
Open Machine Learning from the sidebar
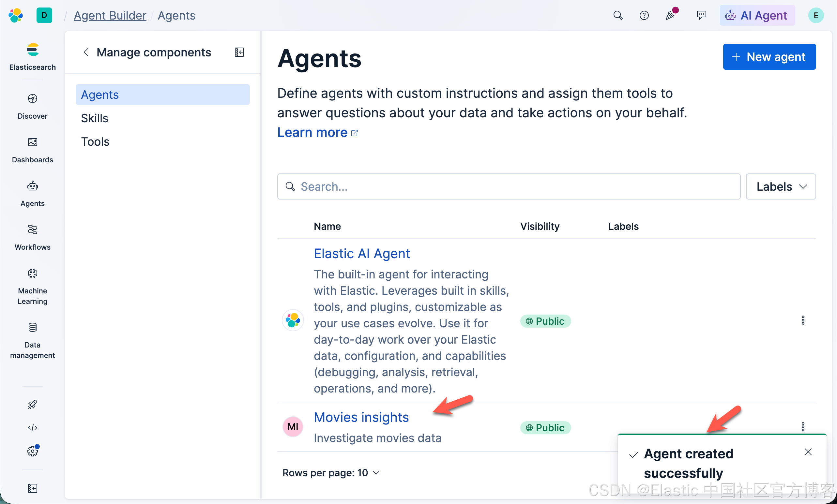pyautogui.click(x=33, y=287)
